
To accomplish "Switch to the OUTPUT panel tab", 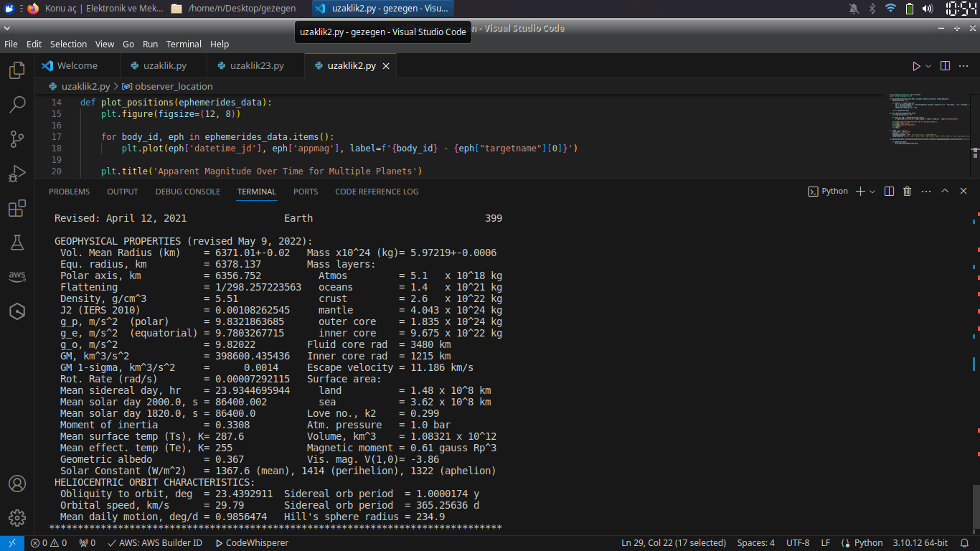I will point(123,192).
